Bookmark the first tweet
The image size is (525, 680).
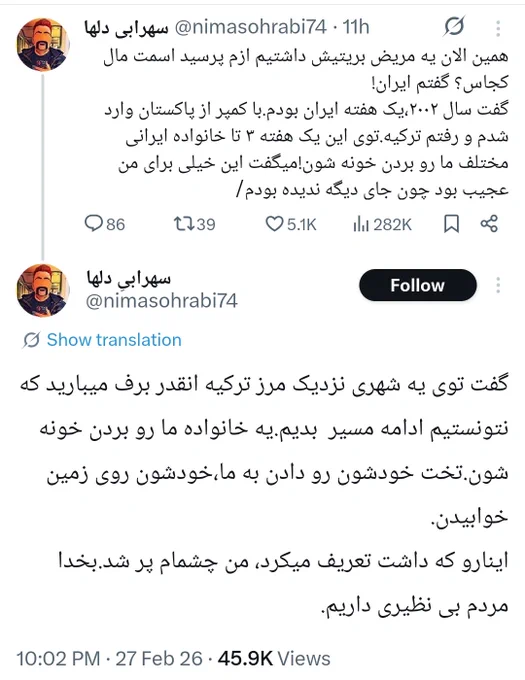451,224
